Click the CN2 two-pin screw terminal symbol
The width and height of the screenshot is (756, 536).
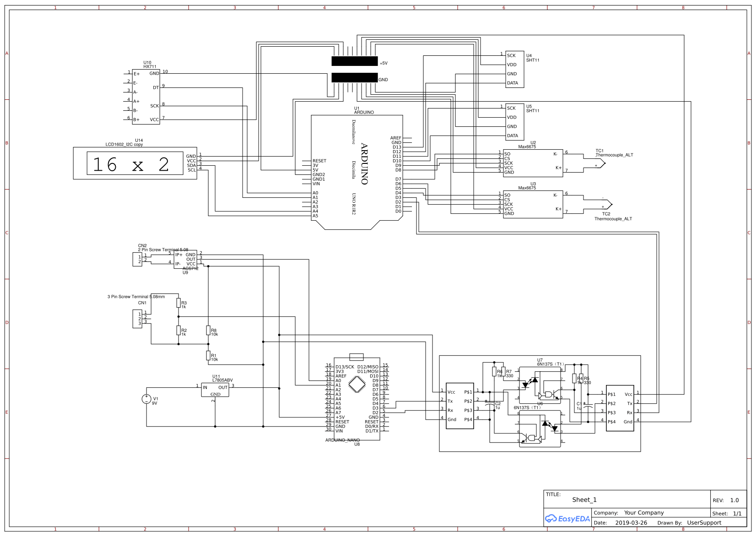137,259
